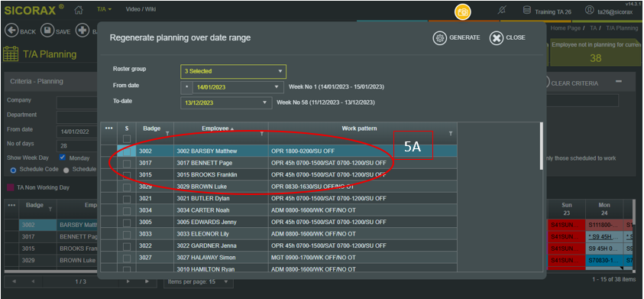Click the crossed-out pin icon
Viewport: 644px width, 299px height.
pyautogui.click(x=501, y=10)
